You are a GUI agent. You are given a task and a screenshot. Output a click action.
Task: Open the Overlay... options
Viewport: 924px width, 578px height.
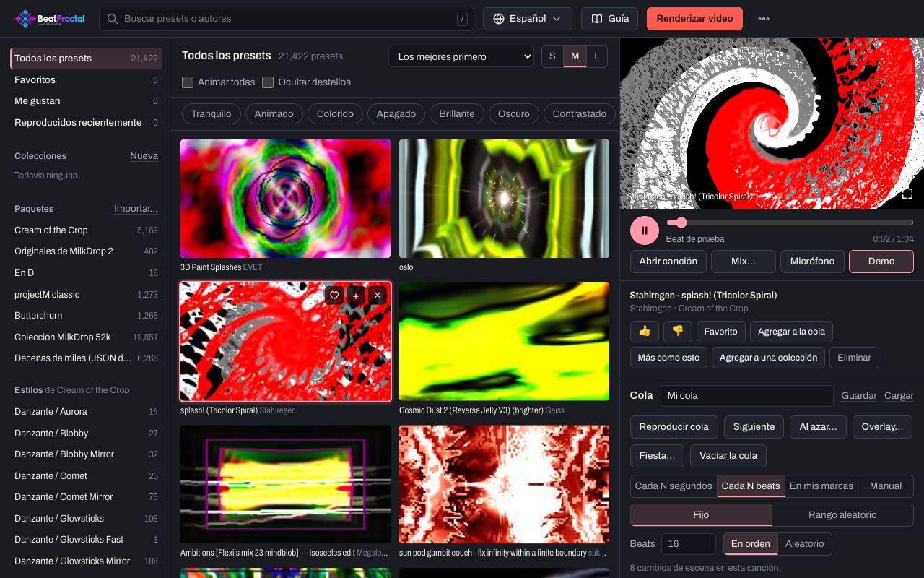tap(882, 426)
